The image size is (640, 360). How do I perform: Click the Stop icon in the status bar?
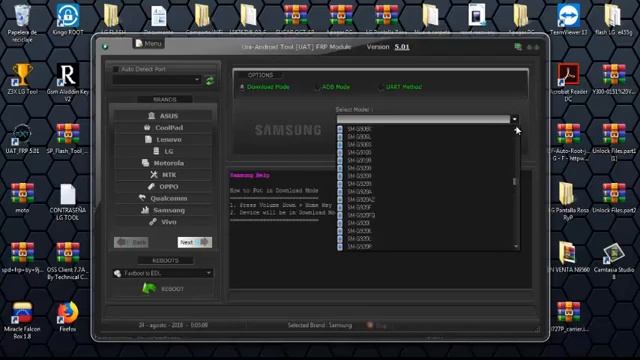pyautogui.click(x=370, y=325)
